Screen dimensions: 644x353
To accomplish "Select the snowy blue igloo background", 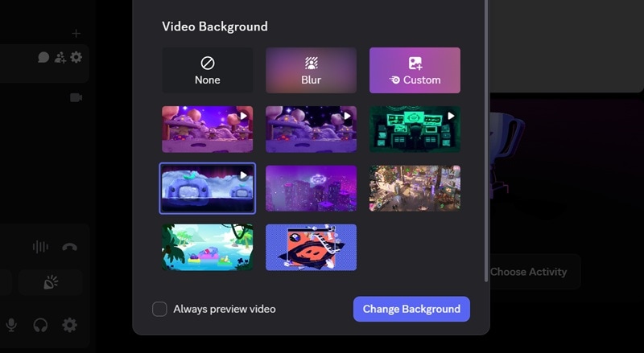I will tap(208, 188).
